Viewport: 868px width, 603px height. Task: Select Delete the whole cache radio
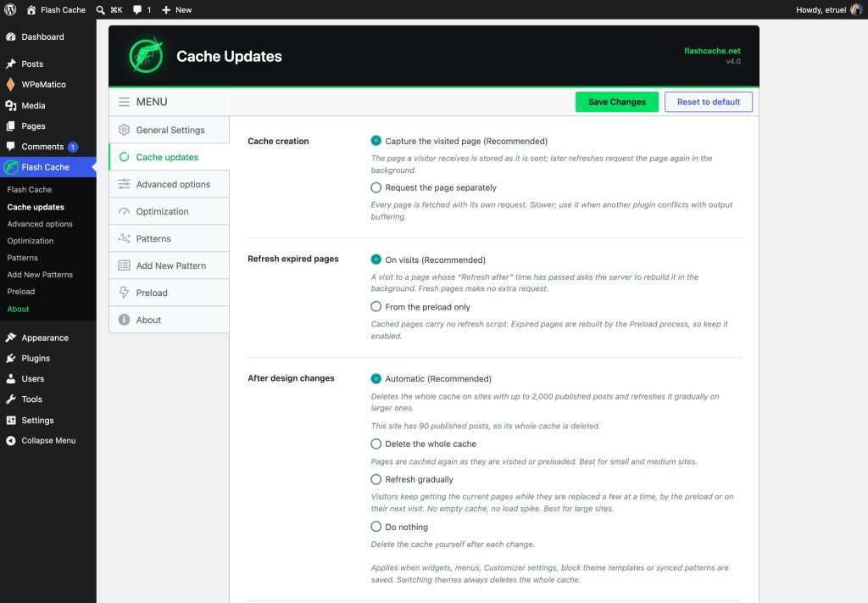pyautogui.click(x=376, y=444)
